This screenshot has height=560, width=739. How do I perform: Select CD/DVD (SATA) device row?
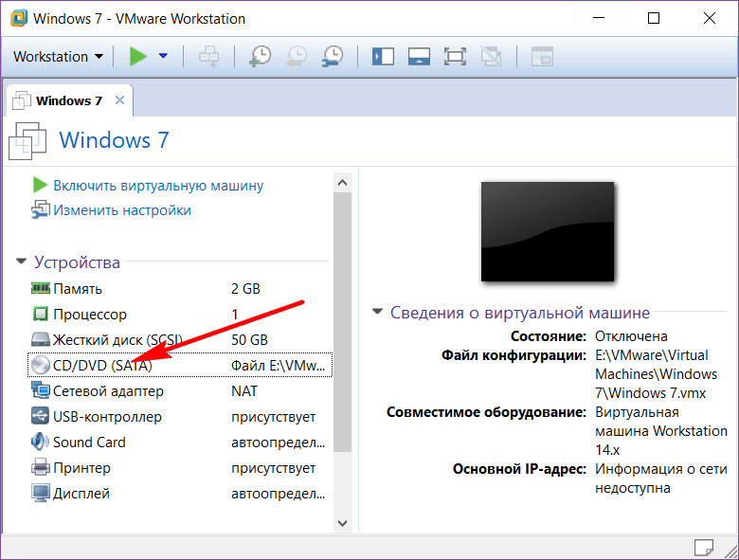(x=180, y=365)
